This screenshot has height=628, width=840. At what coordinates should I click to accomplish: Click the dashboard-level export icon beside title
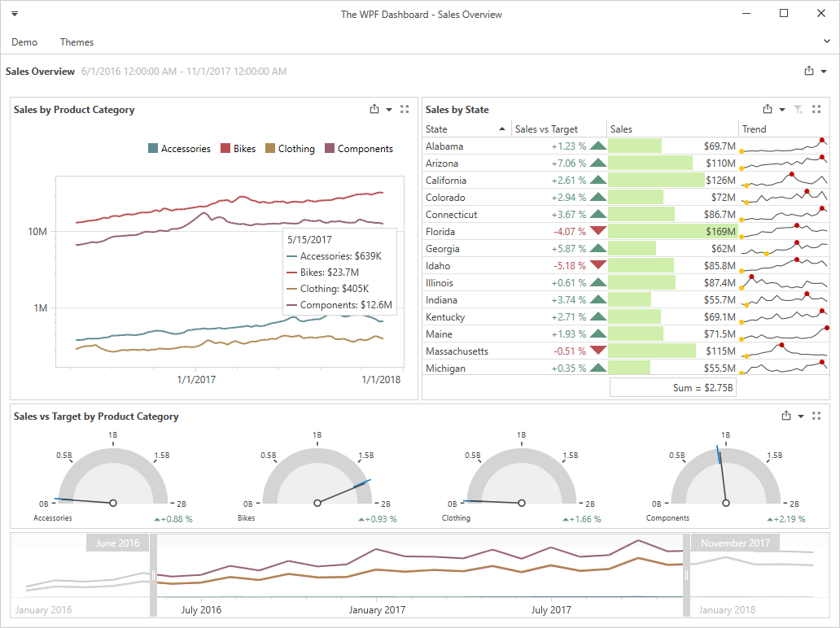809,71
